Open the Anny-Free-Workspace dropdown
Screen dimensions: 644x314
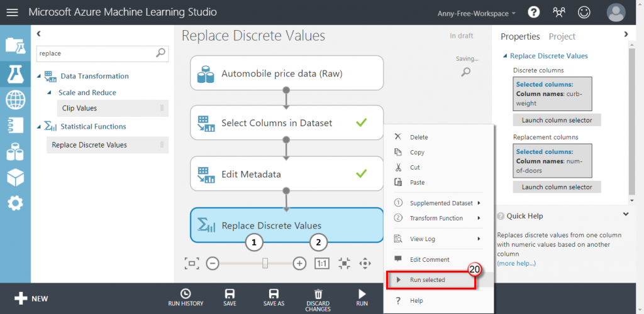477,13
